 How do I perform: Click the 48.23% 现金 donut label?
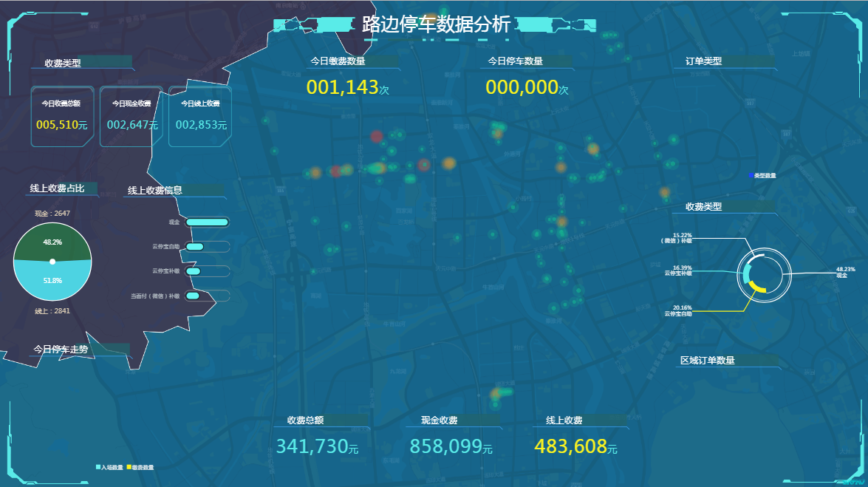click(845, 272)
